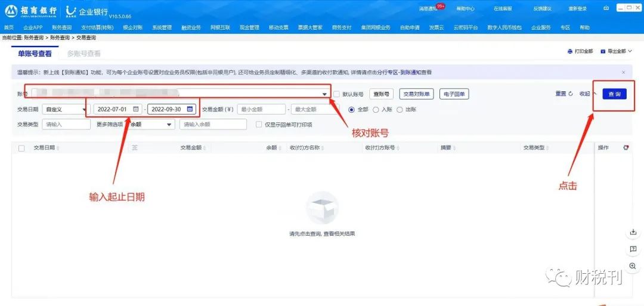644x306 pixels.
Task: Open the 现金管理 menu
Action: (x=249, y=27)
